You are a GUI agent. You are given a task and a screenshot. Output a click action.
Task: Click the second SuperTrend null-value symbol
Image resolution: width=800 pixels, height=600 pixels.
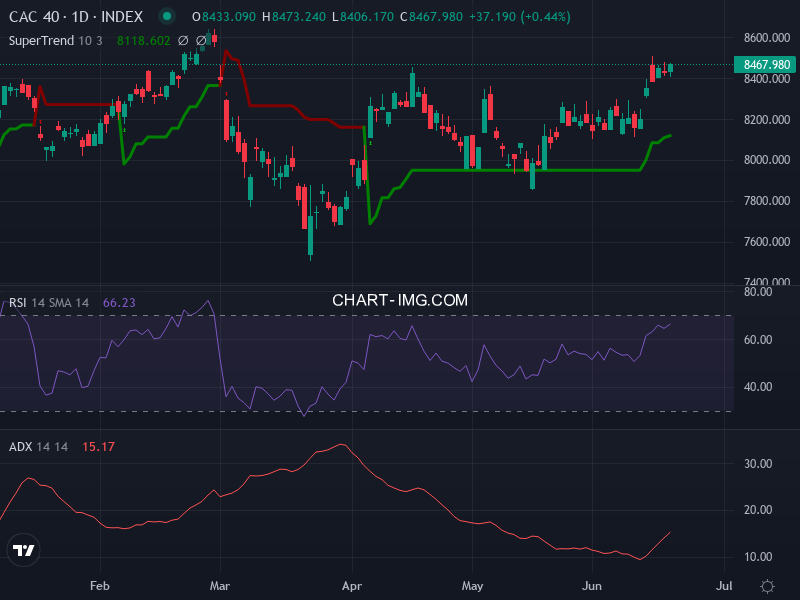pyautogui.click(x=201, y=40)
